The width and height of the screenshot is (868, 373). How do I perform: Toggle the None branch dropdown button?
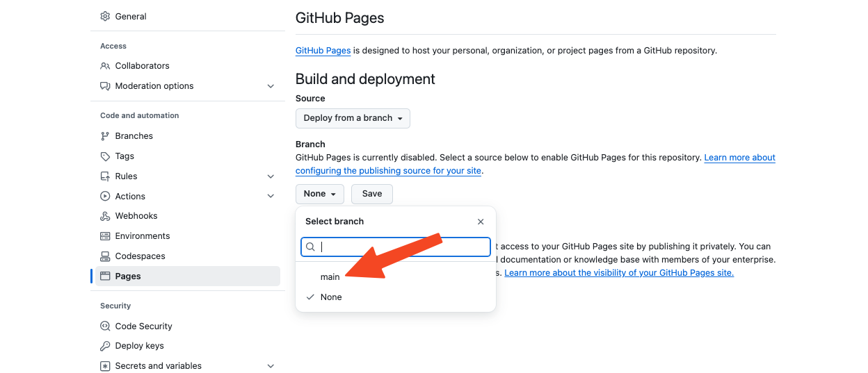pos(319,194)
